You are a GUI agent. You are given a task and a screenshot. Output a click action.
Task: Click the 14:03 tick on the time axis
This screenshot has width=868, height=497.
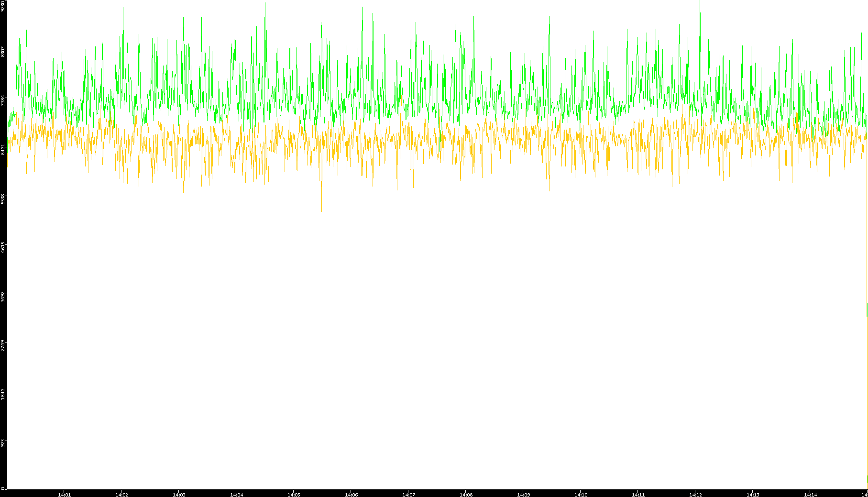point(179,494)
